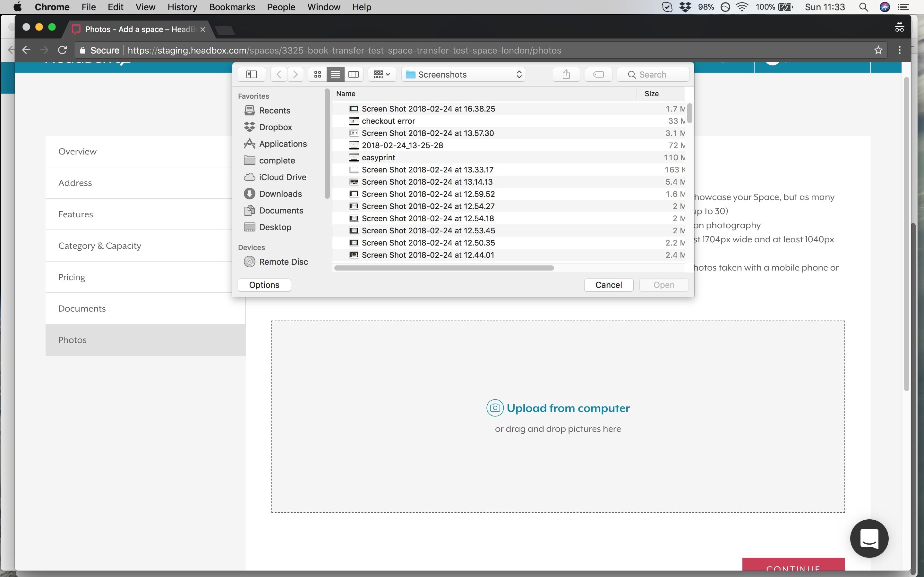Switch to icon view in file dialog

[317, 74]
